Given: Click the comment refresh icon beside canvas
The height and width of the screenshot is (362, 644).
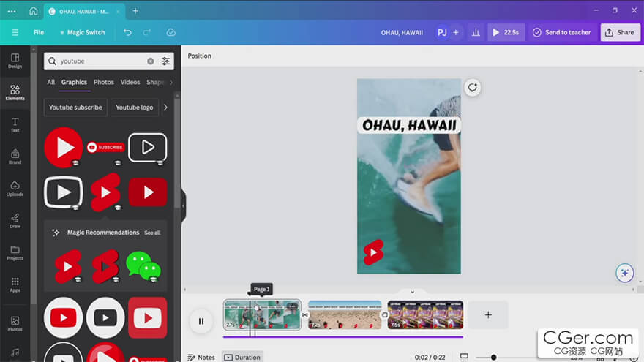Looking at the screenshot, I should 472,88.
